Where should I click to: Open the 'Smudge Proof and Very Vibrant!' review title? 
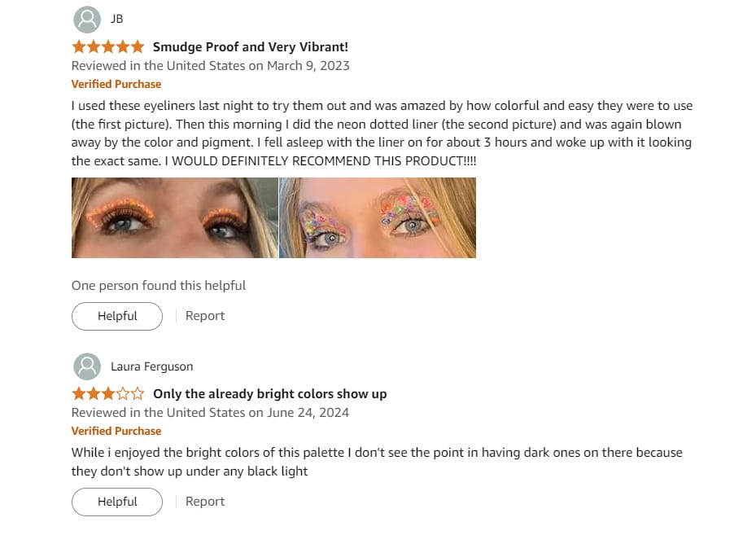250,46
